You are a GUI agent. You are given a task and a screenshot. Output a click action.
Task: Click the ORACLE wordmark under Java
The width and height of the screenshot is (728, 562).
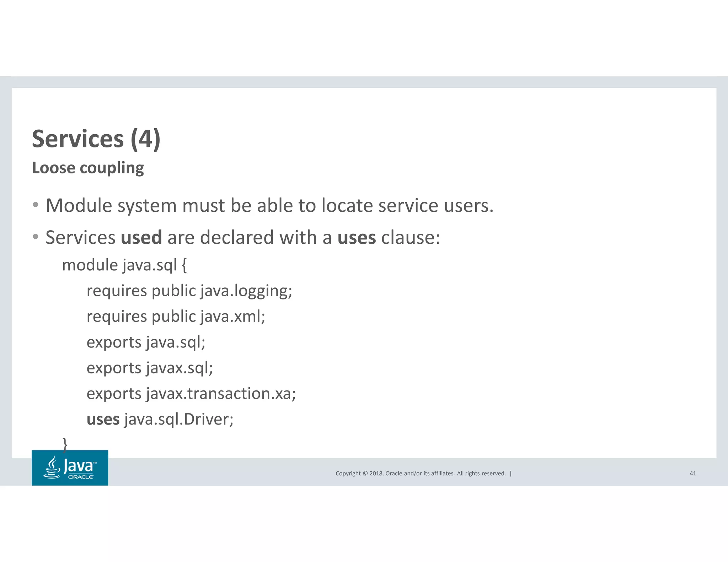pos(81,477)
